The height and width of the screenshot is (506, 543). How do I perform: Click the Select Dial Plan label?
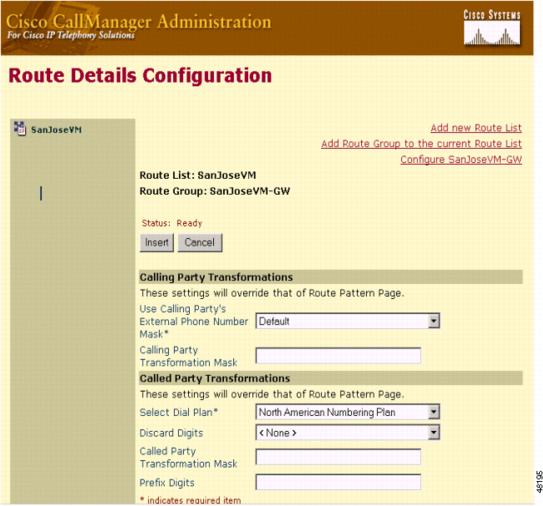[178, 412]
